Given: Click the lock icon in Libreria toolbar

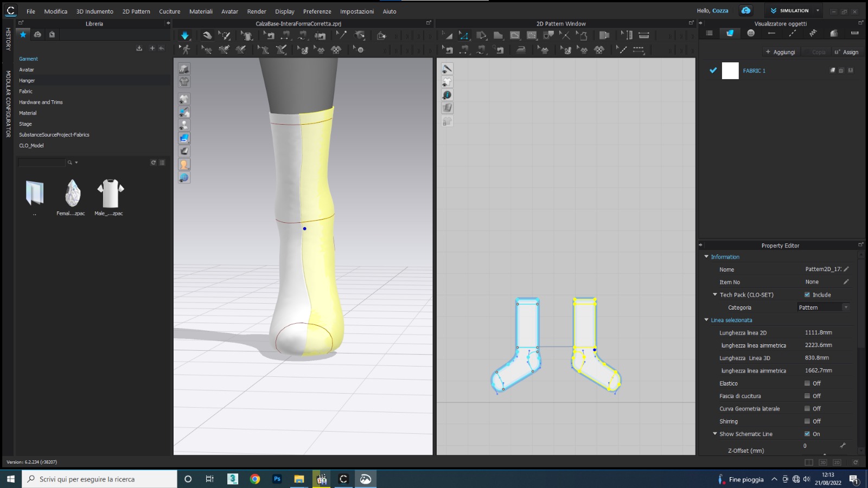Looking at the screenshot, I should click(x=52, y=34).
